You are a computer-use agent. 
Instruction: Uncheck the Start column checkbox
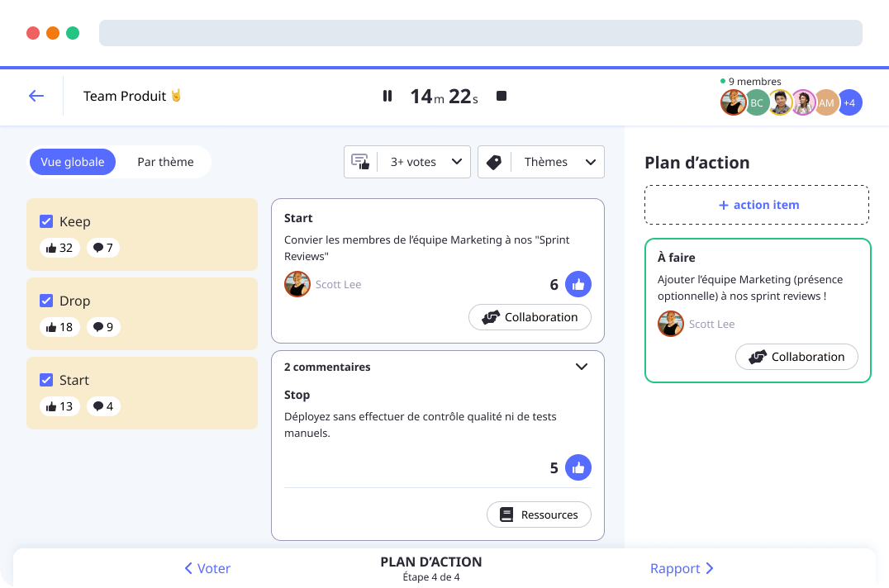coord(46,380)
